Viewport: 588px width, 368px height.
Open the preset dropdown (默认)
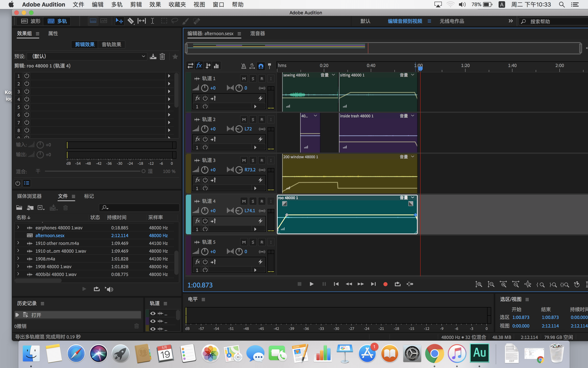coord(87,56)
